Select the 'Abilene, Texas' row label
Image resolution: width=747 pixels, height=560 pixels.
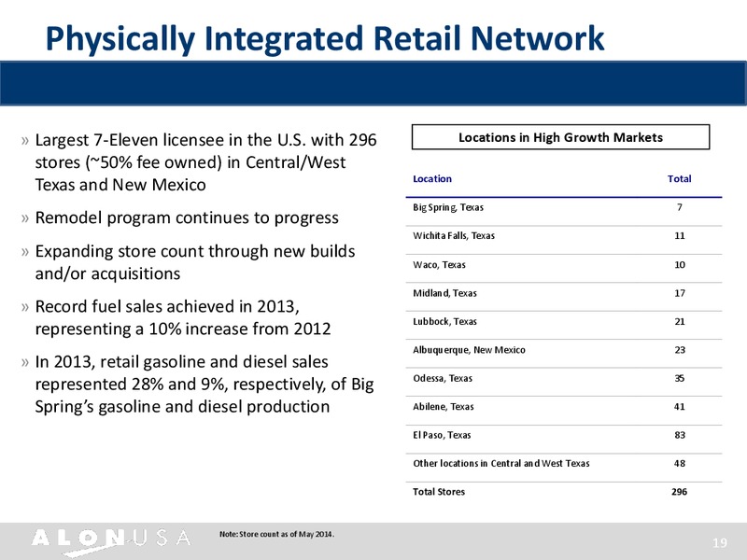click(x=443, y=407)
